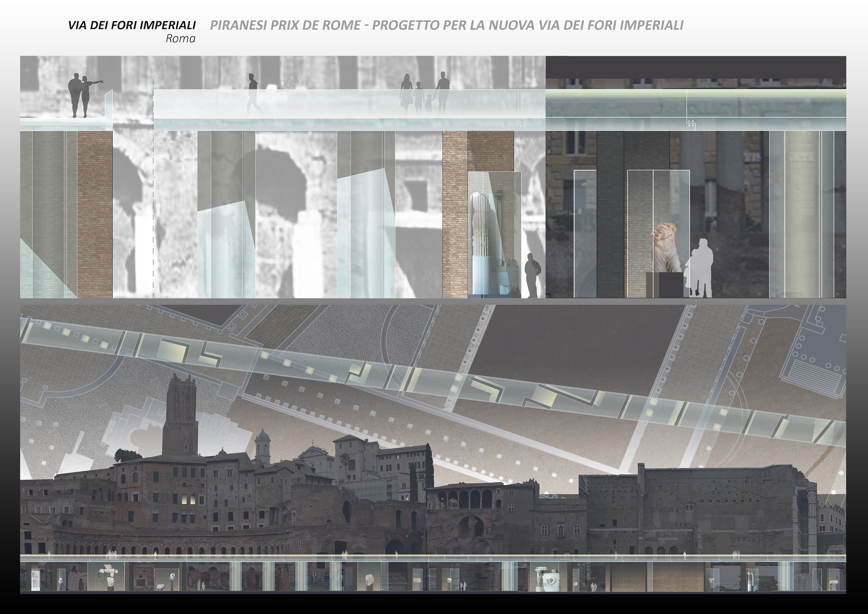Screen dimensions: 868x614
Task: Select the lone walking figure on glass bridge
Action: [254, 94]
